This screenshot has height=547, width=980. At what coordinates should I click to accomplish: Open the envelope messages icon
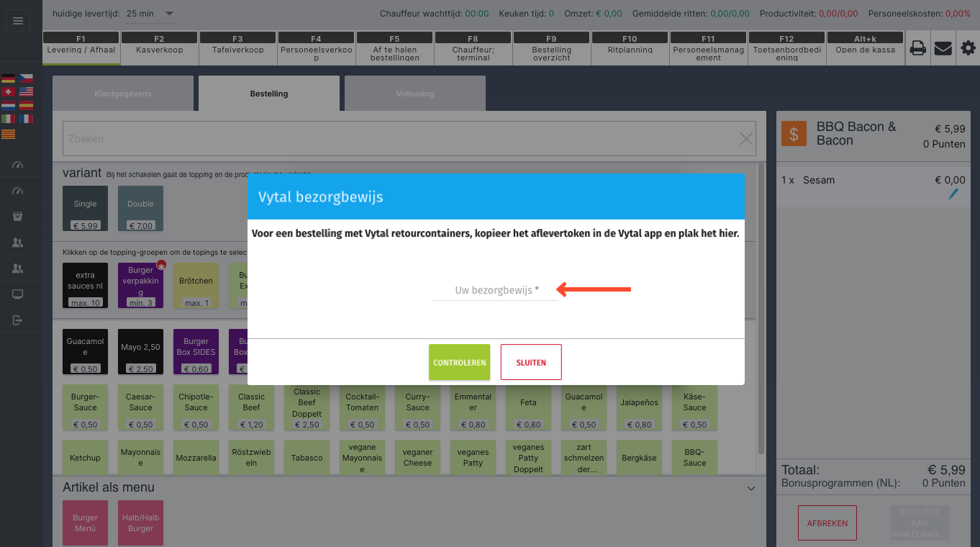coord(943,48)
